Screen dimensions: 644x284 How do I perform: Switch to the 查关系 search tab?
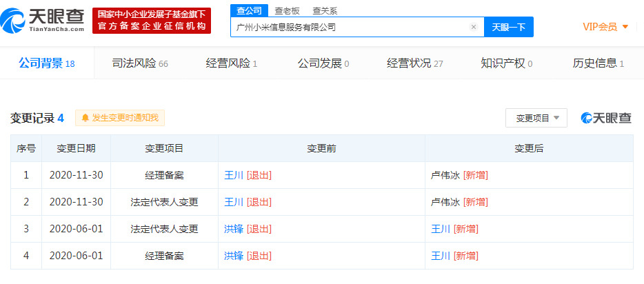click(x=325, y=10)
